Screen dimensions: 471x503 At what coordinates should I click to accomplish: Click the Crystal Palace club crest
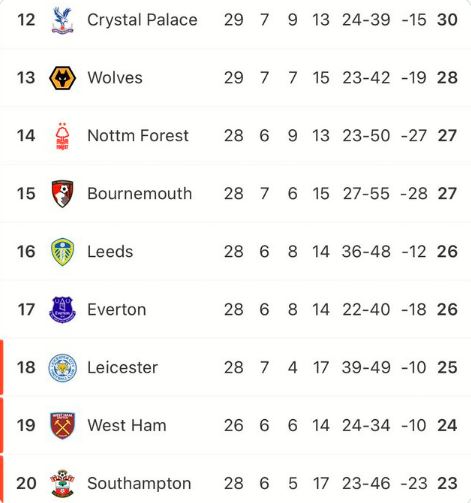[x=62, y=20]
